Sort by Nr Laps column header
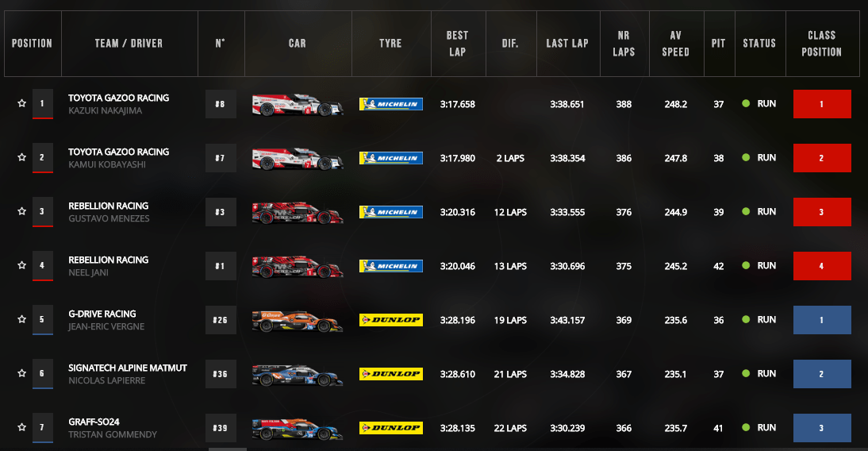This screenshot has height=451, width=868. point(624,43)
